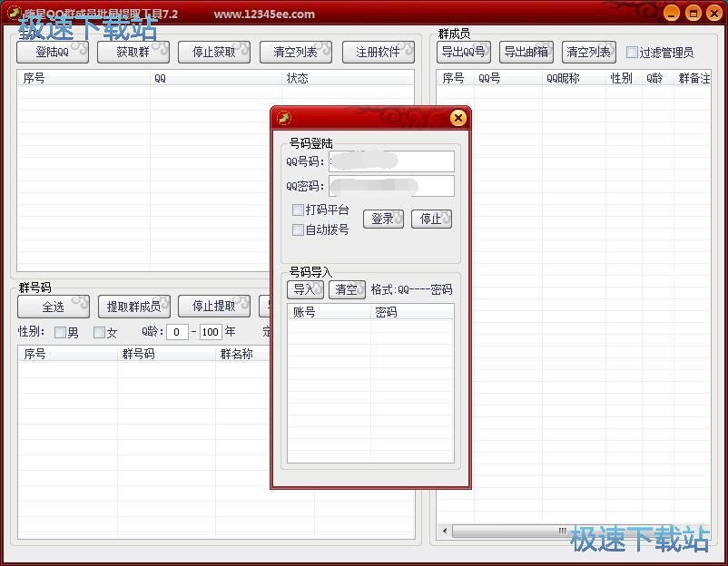Image resolution: width=728 pixels, height=566 pixels.
Task: Sort by the QQ column header in the QQ list
Action: [x=216, y=78]
